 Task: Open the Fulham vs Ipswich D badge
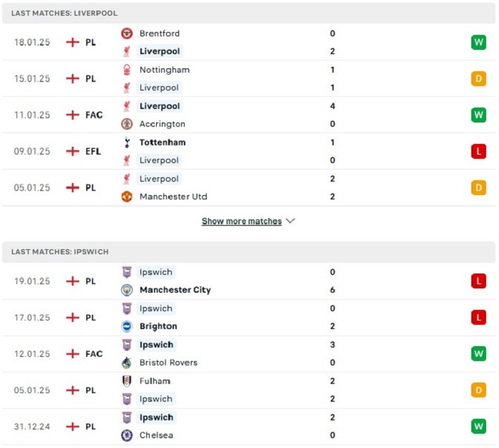(x=478, y=390)
